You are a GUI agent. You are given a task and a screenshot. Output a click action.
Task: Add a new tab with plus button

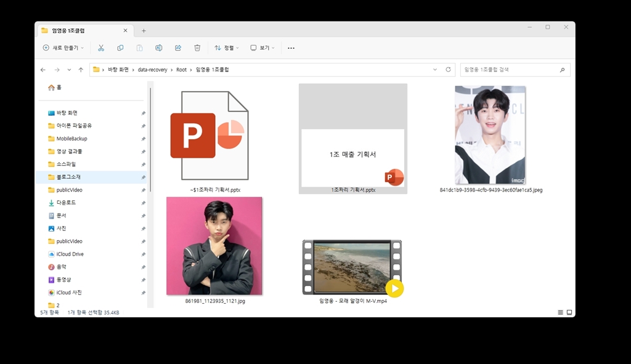point(144,31)
